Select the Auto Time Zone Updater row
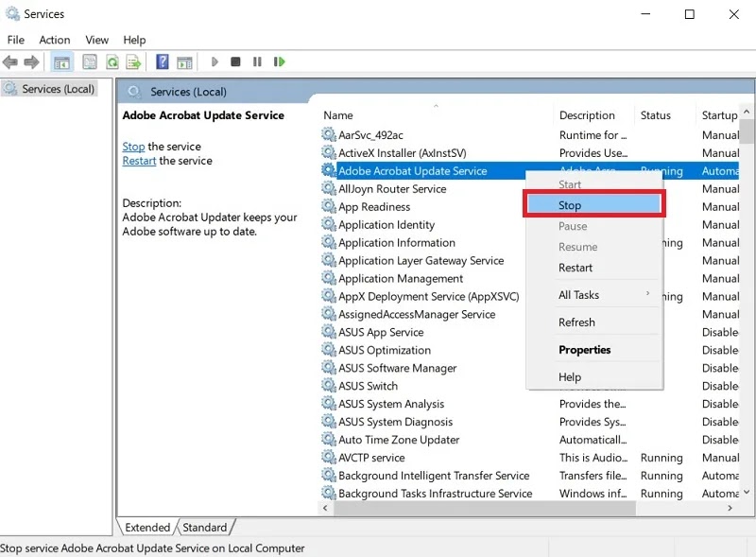 pyautogui.click(x=530, y=439)
